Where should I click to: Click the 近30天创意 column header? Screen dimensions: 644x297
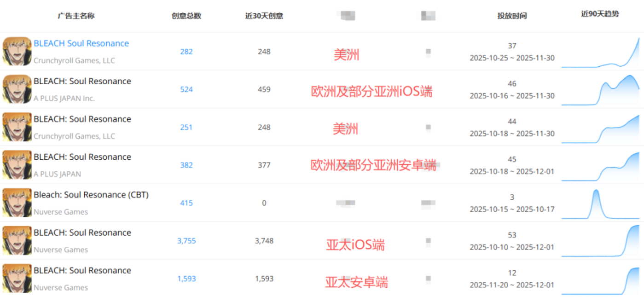click(264, 16)
